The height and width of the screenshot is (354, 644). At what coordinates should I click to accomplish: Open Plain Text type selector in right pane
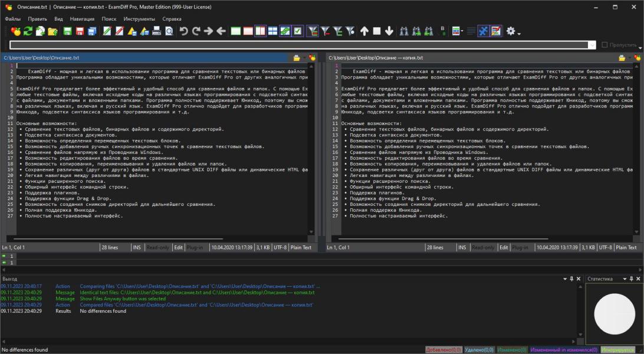point(626,248)
